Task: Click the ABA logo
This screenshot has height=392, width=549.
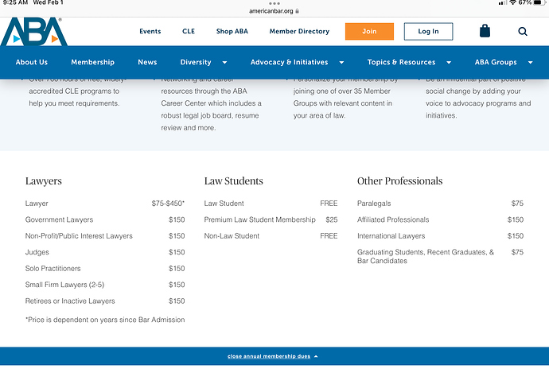Action: pos(34,32)
